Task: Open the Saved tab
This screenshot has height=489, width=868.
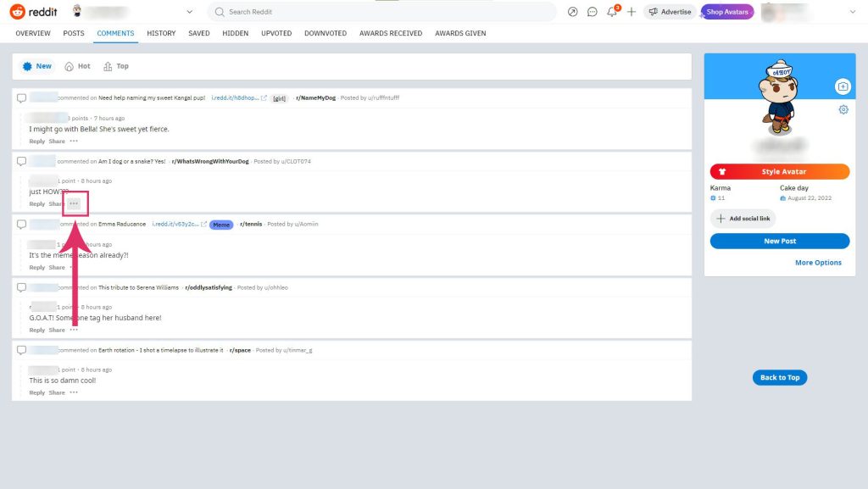Action: coord(198,33)
